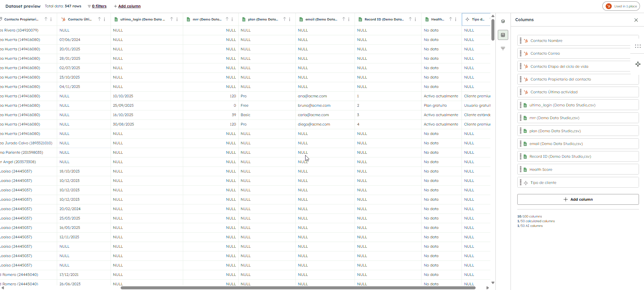This screenshot has height=290, width=644.
Task: Open the data sources database icon
Action: click(503, 21)
